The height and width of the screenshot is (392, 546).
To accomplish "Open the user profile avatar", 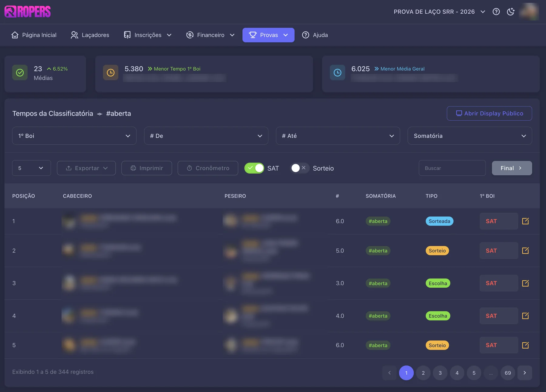I will pos(529,12).
